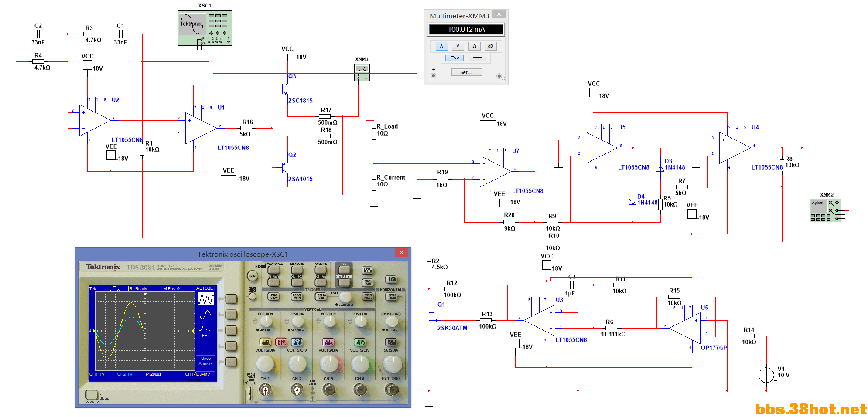Viewport: 868px width, 417px height.
Task: Select AC sine-wave signal mode on multimeter
Action: pyautogui.click(x=455, y=58)
